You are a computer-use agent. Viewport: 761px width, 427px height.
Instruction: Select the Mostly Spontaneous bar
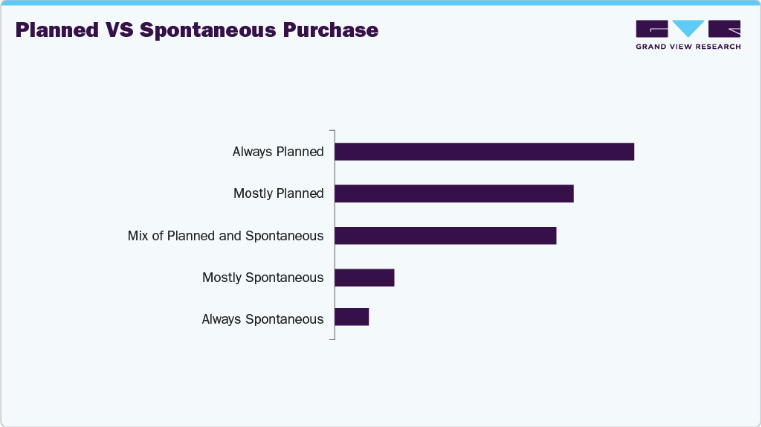point(364,277)
